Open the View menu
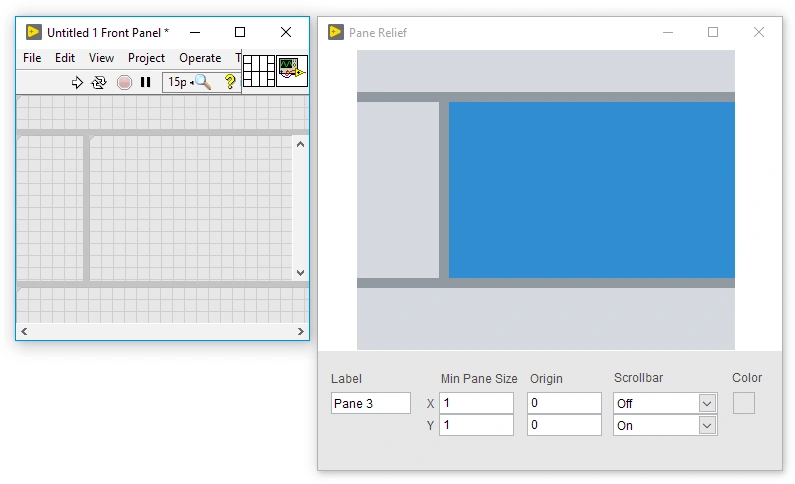The height and width of the screenshot is (484, 795). point(101,58)
